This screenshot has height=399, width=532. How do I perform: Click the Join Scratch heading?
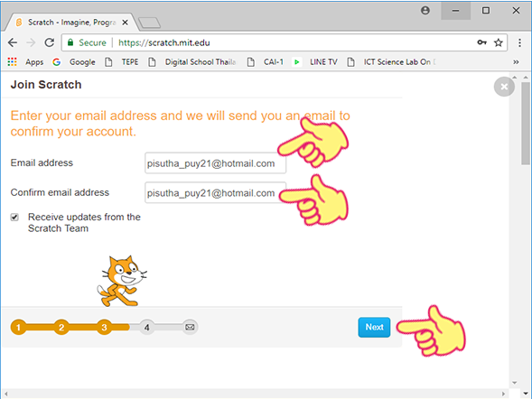point(46,85)
